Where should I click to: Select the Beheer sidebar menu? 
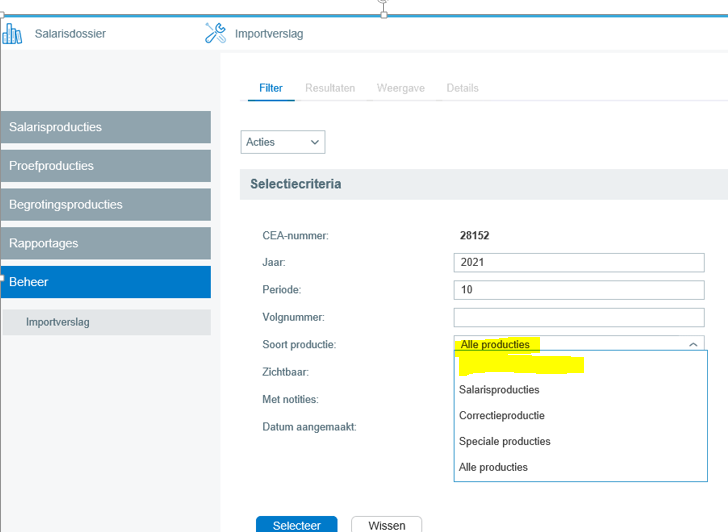(106, 282)
